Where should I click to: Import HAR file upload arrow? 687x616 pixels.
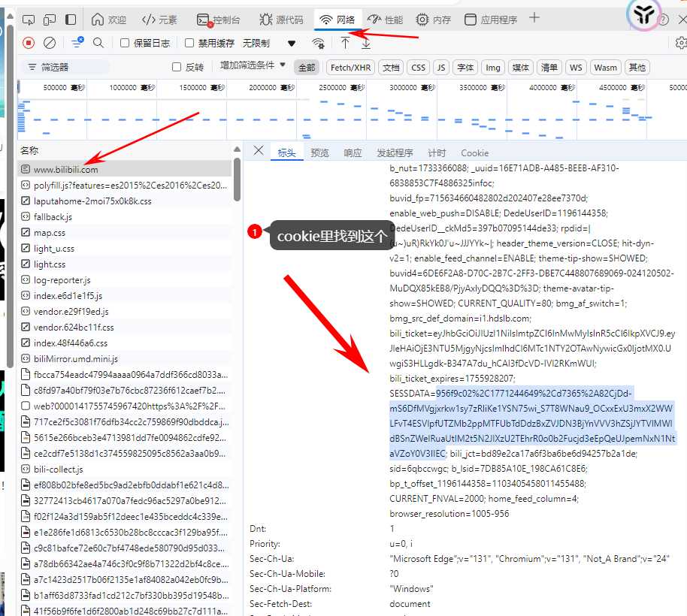point(345,43)
